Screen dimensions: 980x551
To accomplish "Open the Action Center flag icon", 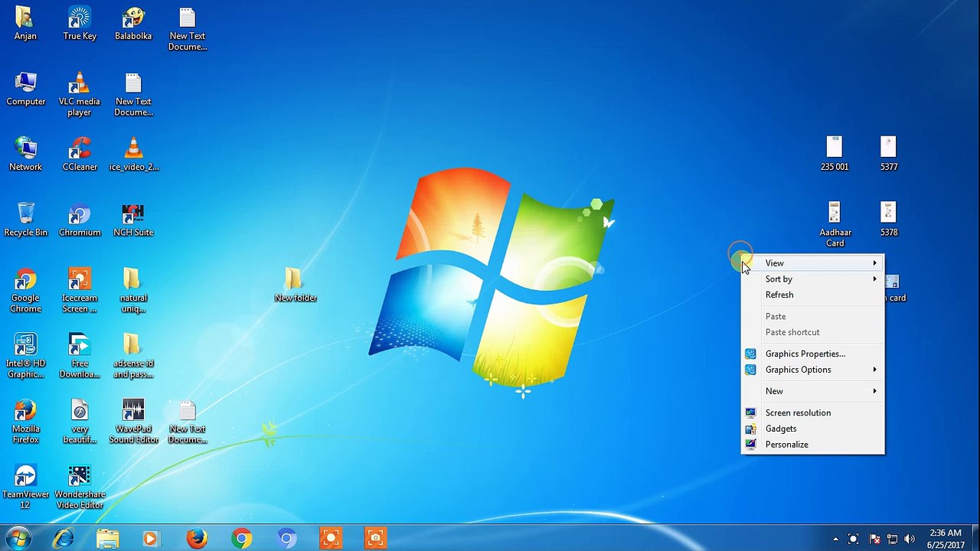I will [874, 539].
